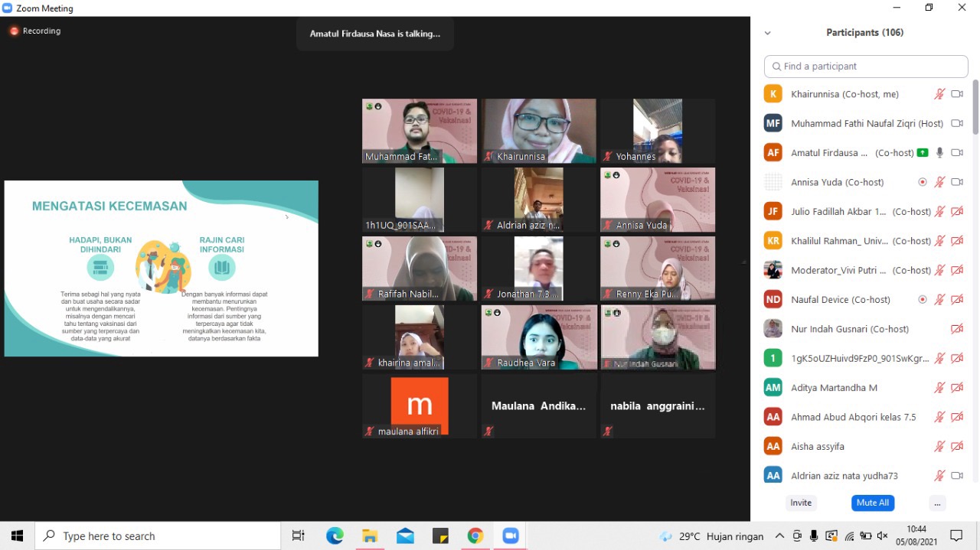Click Naufal Device's recording indicator icon
Viewport: 980px width, 550px height.
point(923,300)
